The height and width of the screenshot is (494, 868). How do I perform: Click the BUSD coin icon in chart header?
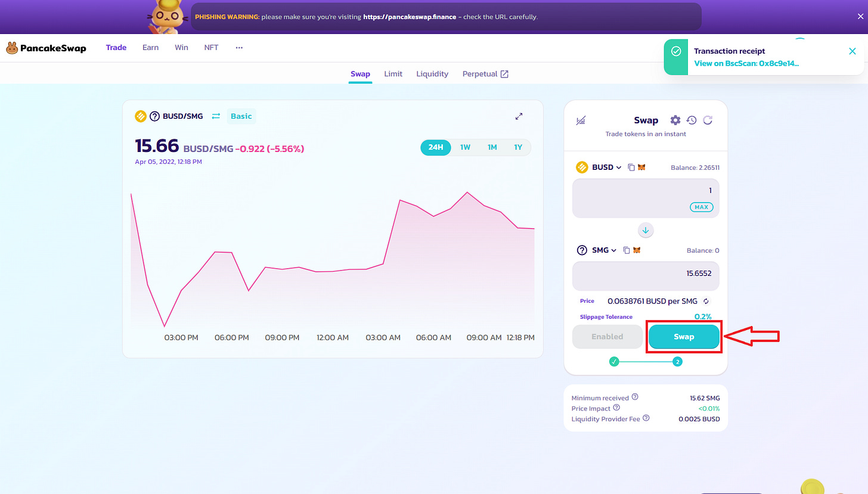(x=141, y=116)
